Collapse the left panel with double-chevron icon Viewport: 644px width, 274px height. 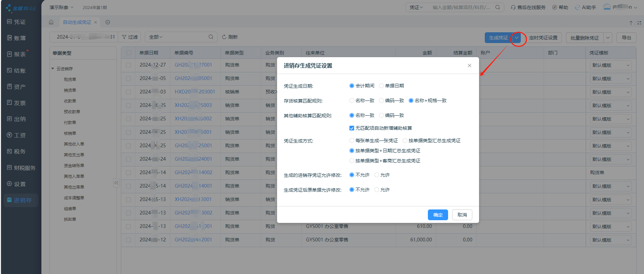pyautogui.click(x=116, y=183)
